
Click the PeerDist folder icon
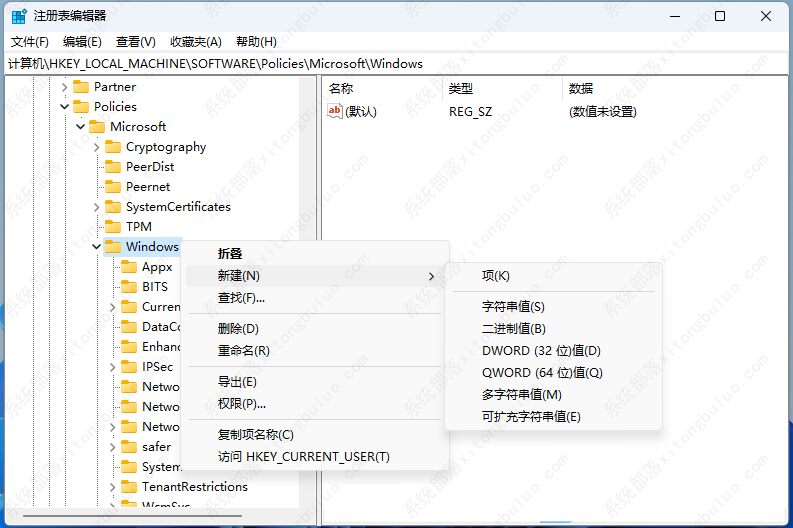(113, 167)
